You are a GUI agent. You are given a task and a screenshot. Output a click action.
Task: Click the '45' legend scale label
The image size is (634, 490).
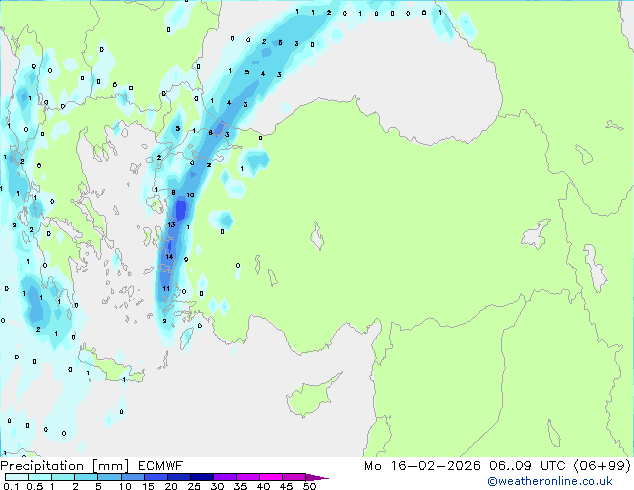coord(286,486)
